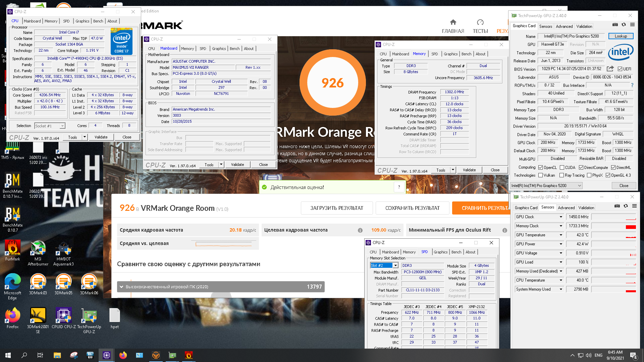The height and width of the screenshot is (362, 644).
Task: Click Lookup button in GPU-Z
Action: (x=621, y=36)
